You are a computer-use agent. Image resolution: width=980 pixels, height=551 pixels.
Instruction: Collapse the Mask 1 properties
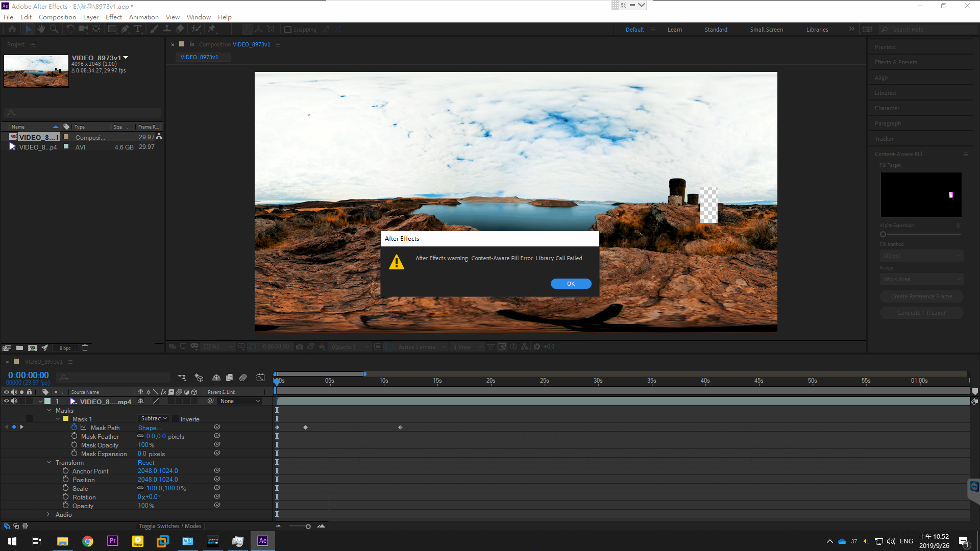[58, 419]
